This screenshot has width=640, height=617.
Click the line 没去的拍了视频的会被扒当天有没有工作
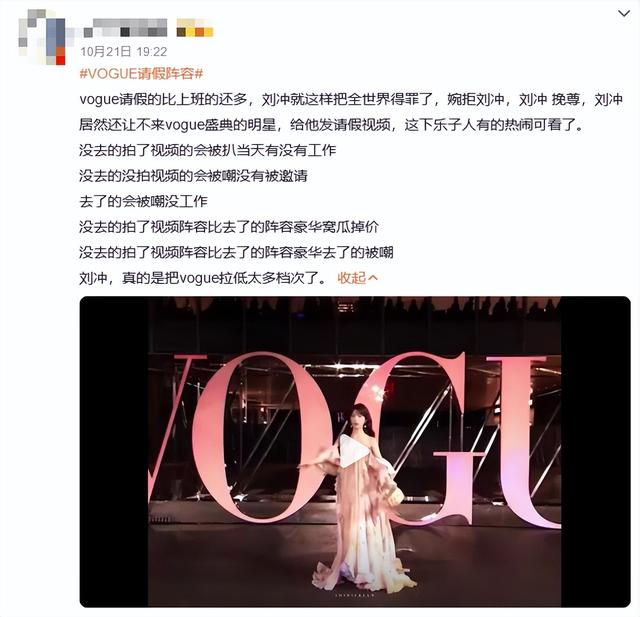click(207, 151)
